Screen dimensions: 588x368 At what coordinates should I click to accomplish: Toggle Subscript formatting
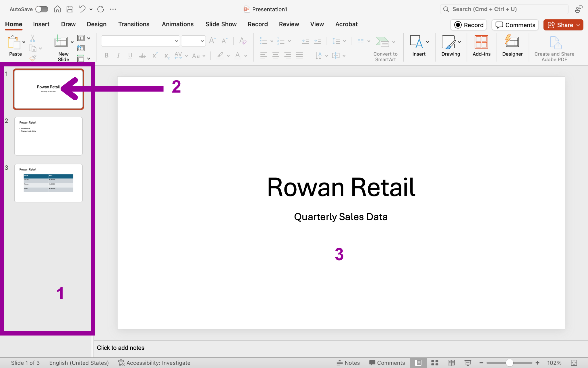click(x=167, y=56)
